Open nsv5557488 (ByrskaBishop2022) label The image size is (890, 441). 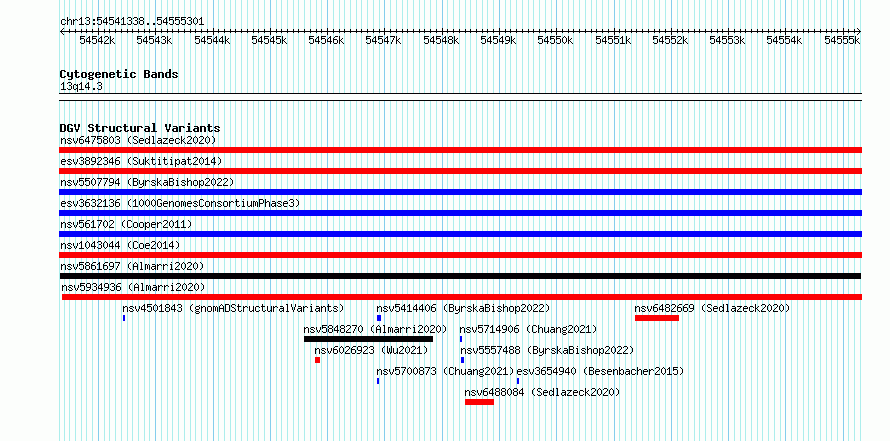(547, 350)
